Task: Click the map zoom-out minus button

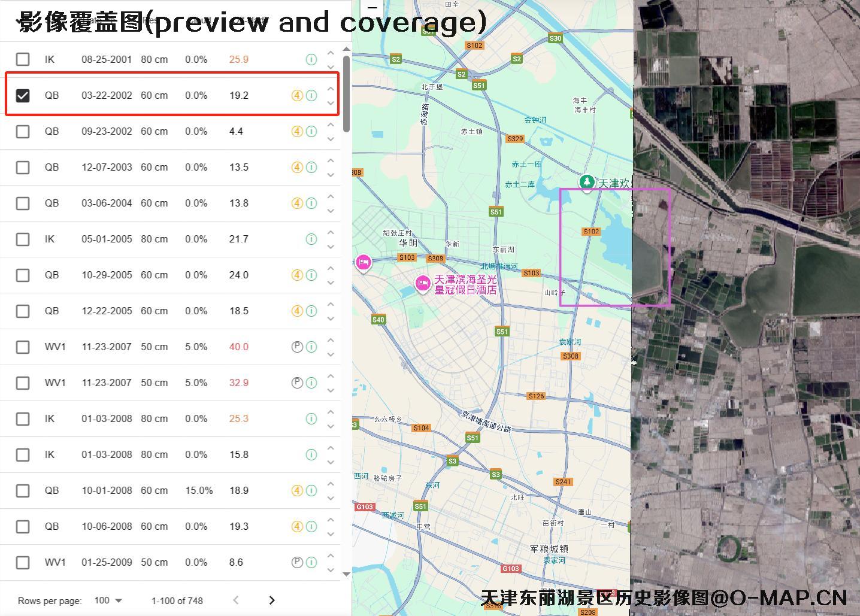Action: tap(372, 8)
